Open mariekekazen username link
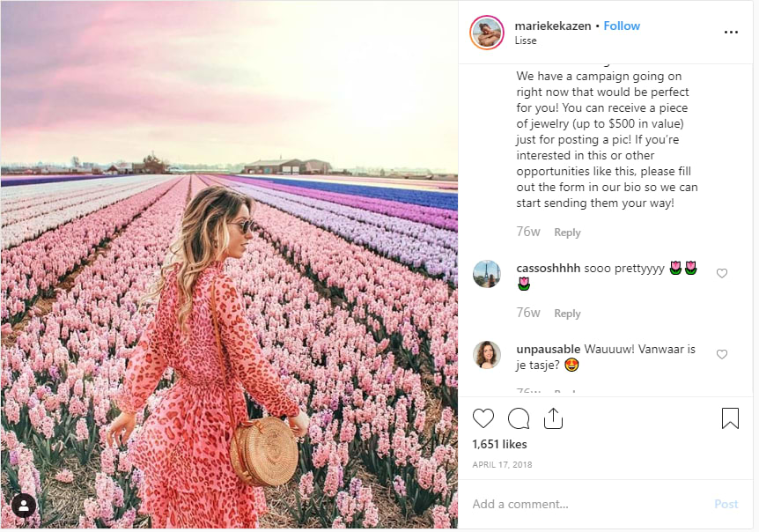759x532 pixels. click(553, 26)
